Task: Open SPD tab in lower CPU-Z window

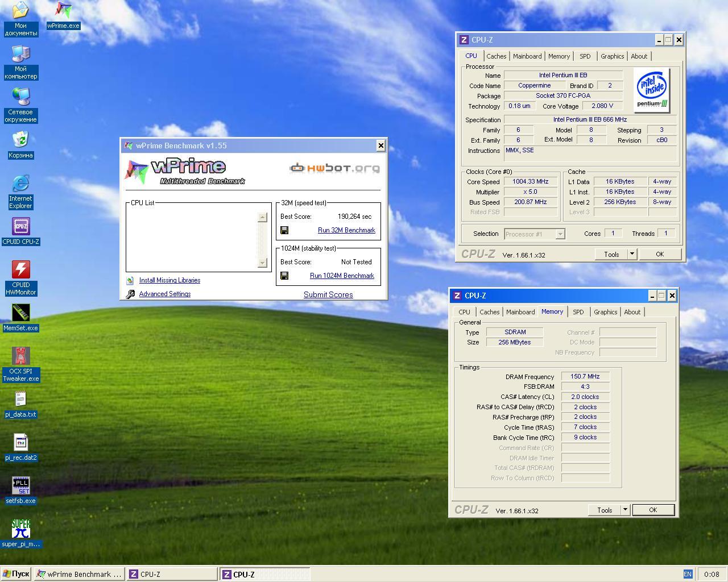Action: pyautogui.click(x=578, y=312)
